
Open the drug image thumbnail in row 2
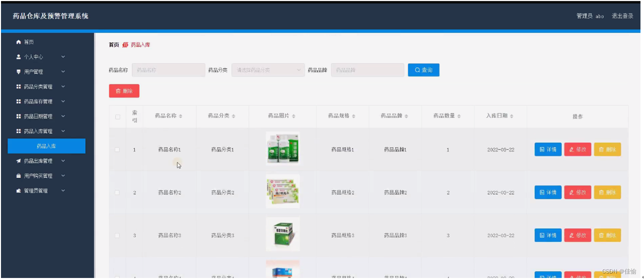tap(283, 191)
